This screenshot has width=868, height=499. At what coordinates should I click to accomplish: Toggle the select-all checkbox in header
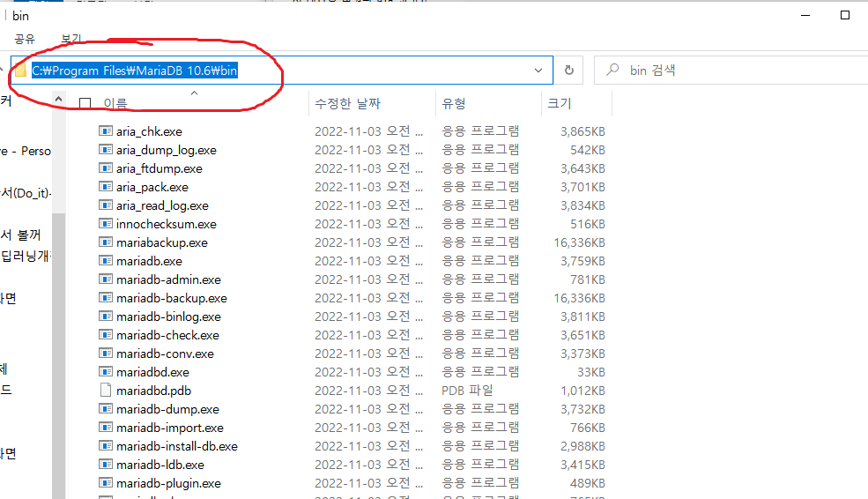(x=85, y=103)
